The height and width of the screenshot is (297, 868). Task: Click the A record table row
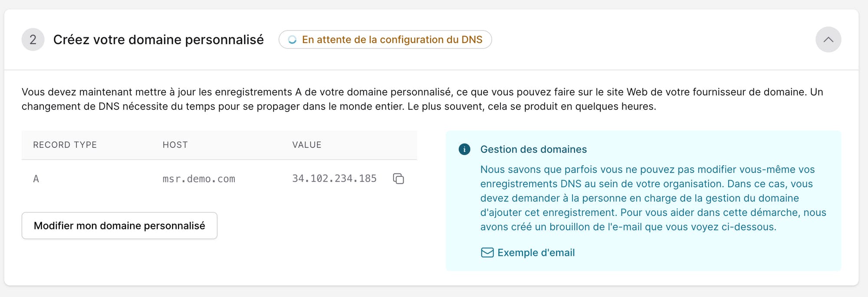tap(219, 179)
